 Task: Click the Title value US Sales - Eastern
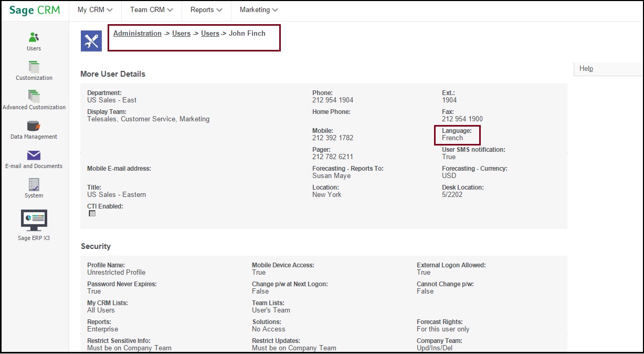tap(117, 195)
